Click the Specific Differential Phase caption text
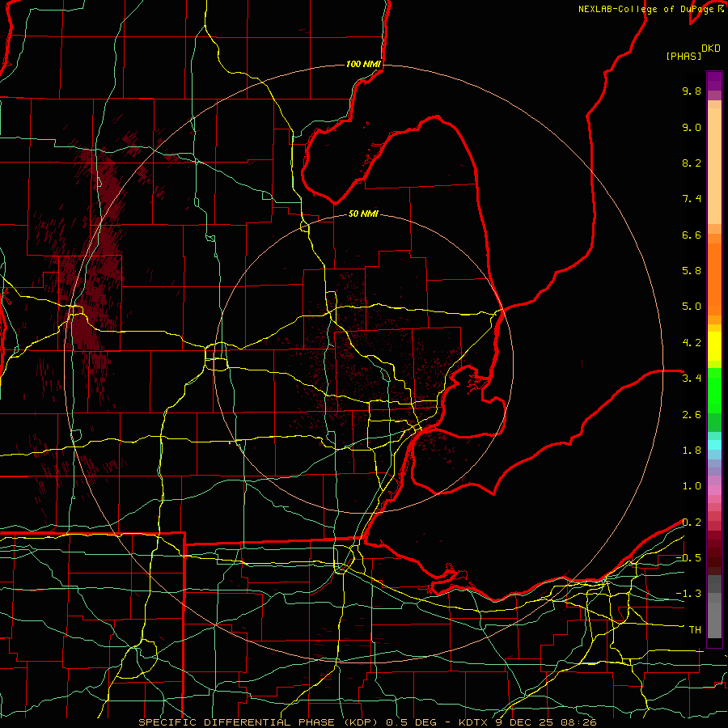 [368, 722]
